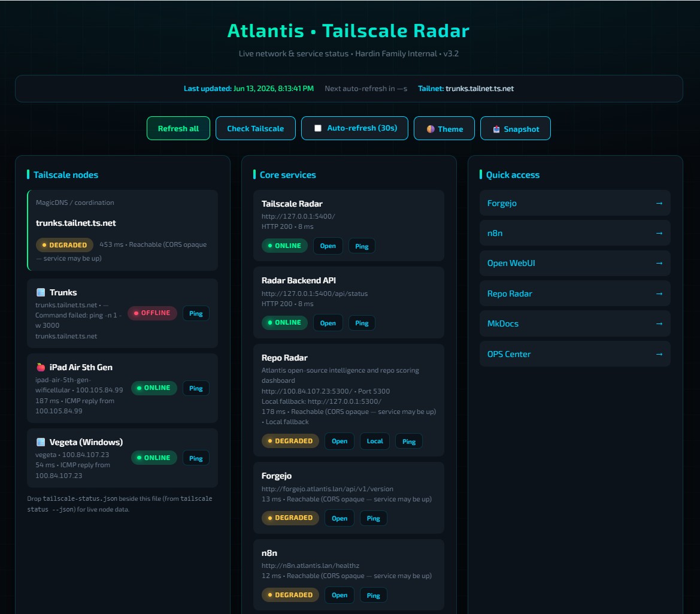Screen dimensions: 700x614
Task: Open OPS Center from Quick access
Action: click(575, 353)
